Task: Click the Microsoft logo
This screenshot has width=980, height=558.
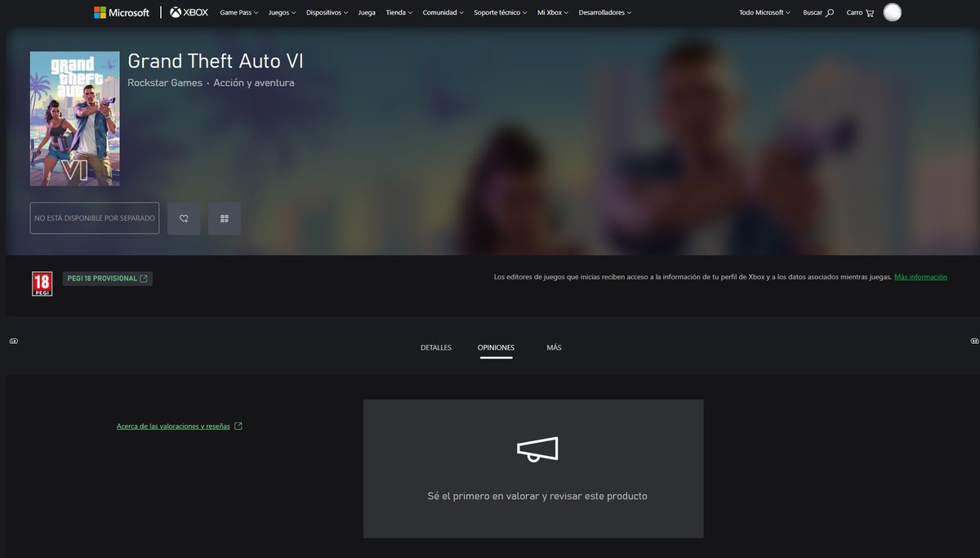Action: 122,12
